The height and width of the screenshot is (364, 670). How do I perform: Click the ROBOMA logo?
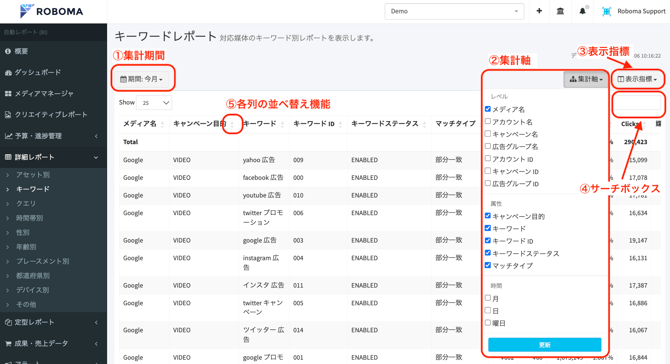[x=52, y=11]
